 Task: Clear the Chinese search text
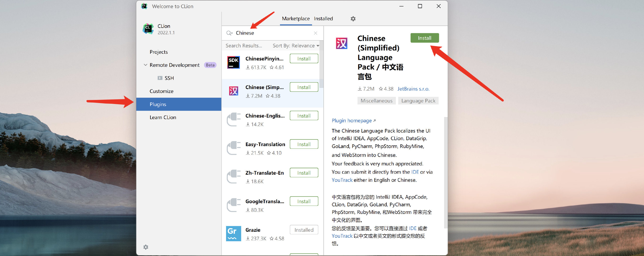315,33
